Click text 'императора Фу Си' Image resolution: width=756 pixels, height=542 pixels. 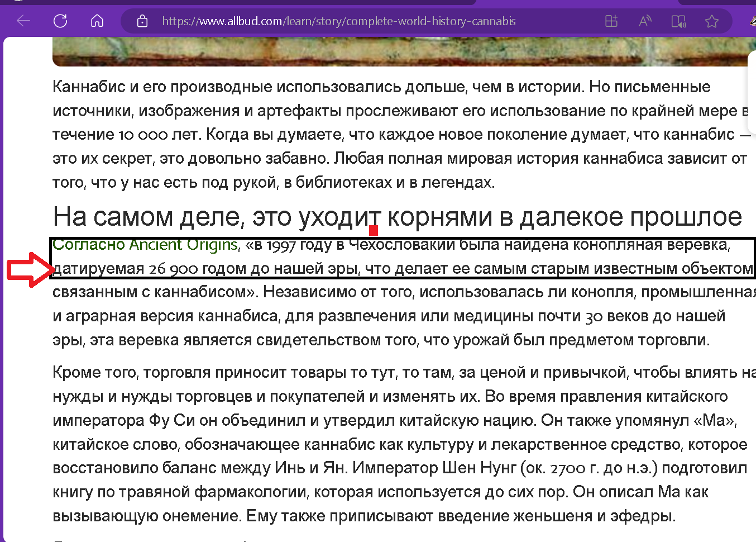point(123,420)
